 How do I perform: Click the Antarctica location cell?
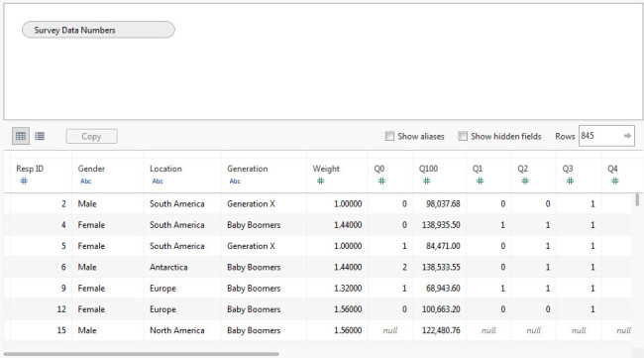point(182,267)
